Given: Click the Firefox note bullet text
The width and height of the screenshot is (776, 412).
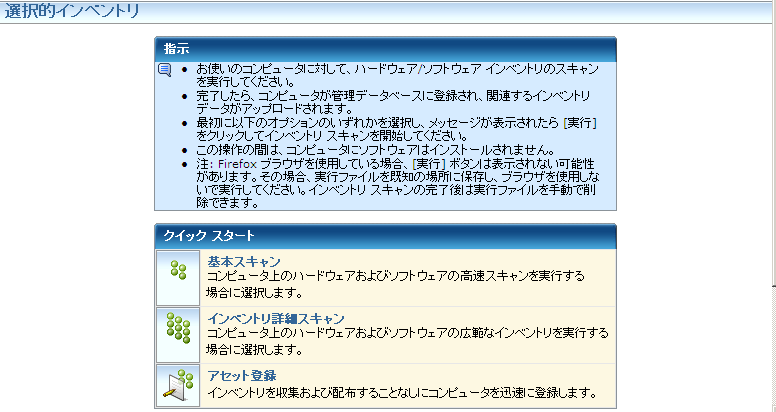Looking at the screenshot, I should [x=397, y=183].
